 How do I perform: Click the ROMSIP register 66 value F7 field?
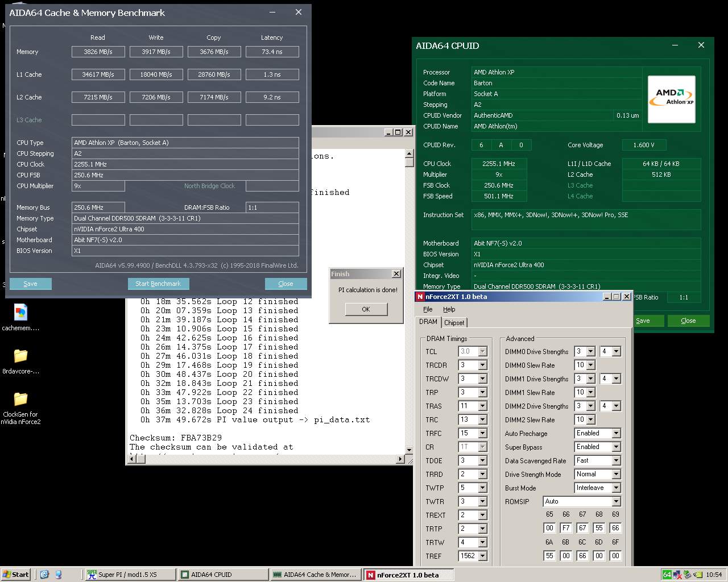566,528
